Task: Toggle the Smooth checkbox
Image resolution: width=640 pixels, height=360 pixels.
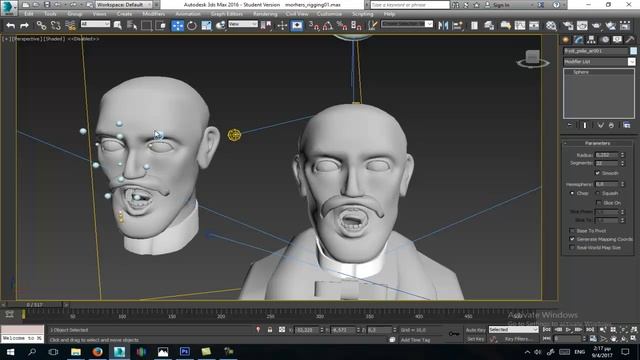Action: [597, 173]
